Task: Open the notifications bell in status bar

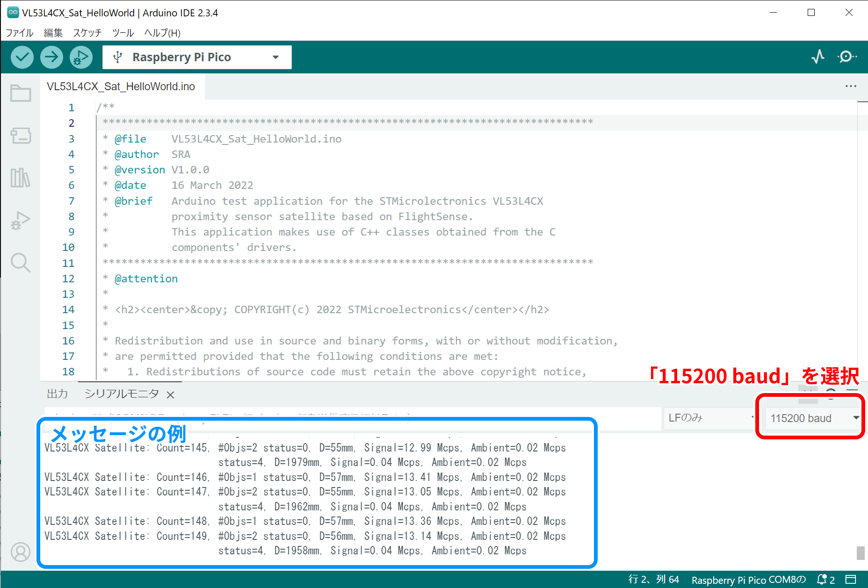Action: (x=825, y=580)
